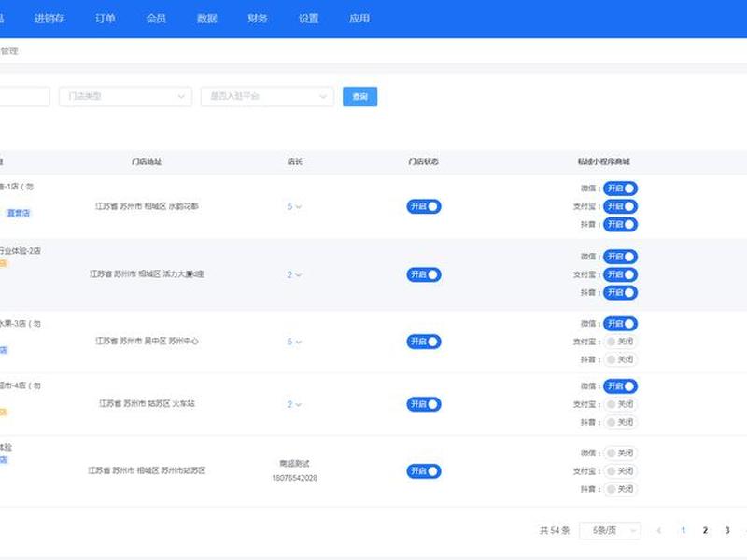The image size is (747, 560).
Task: Go to page 3 in pagination
Action: point(727,530)
